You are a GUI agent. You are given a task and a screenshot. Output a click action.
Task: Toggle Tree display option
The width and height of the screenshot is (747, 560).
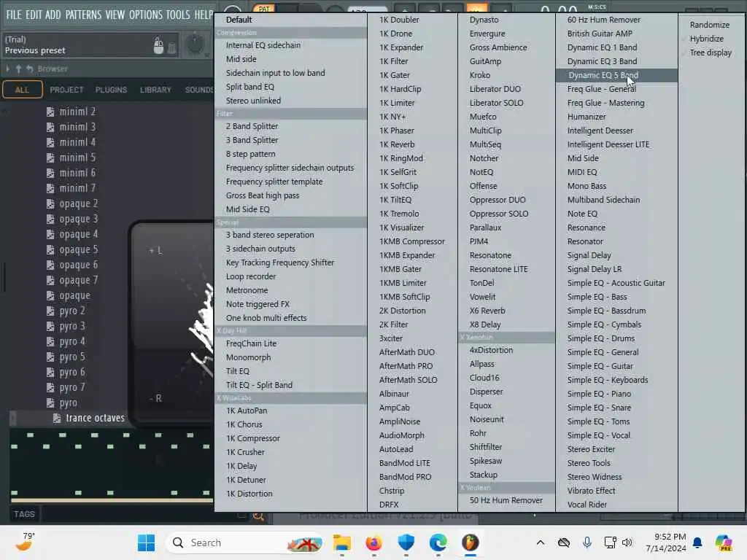712,52
